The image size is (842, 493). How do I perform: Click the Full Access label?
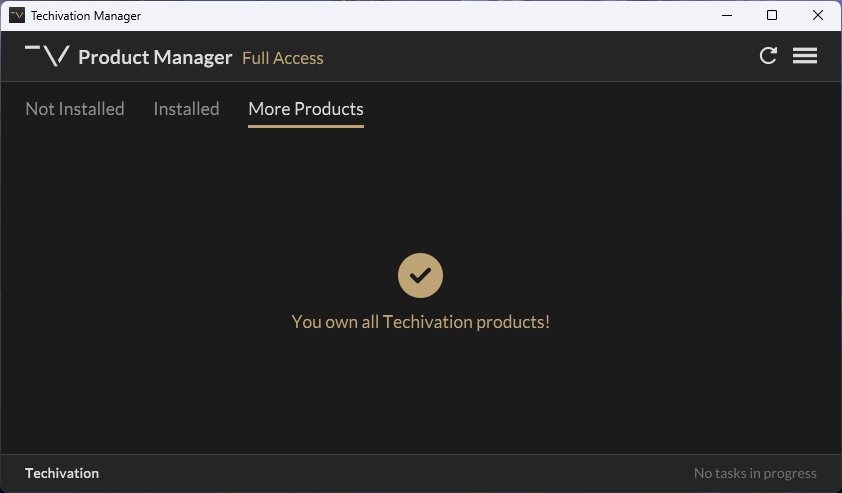pyautogui.click(x=282, y=58)
